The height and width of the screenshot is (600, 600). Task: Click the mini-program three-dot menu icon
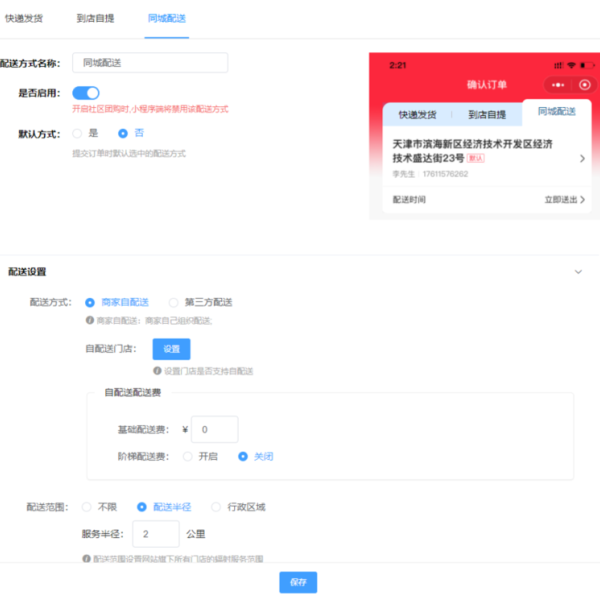(x=556, y=85)
